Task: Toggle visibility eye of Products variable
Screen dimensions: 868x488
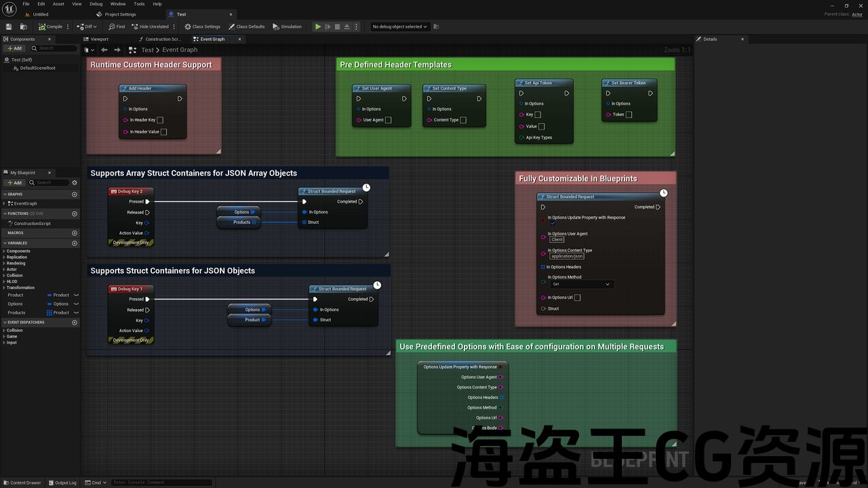Action: [x=76, y=312]
